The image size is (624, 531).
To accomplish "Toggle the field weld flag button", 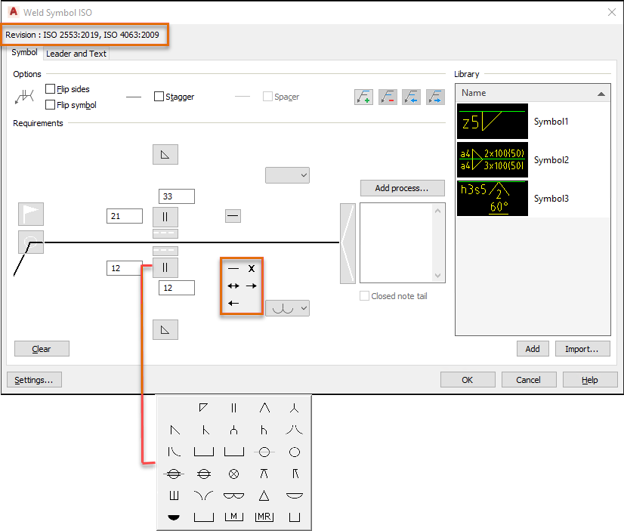I will [31, 214].
